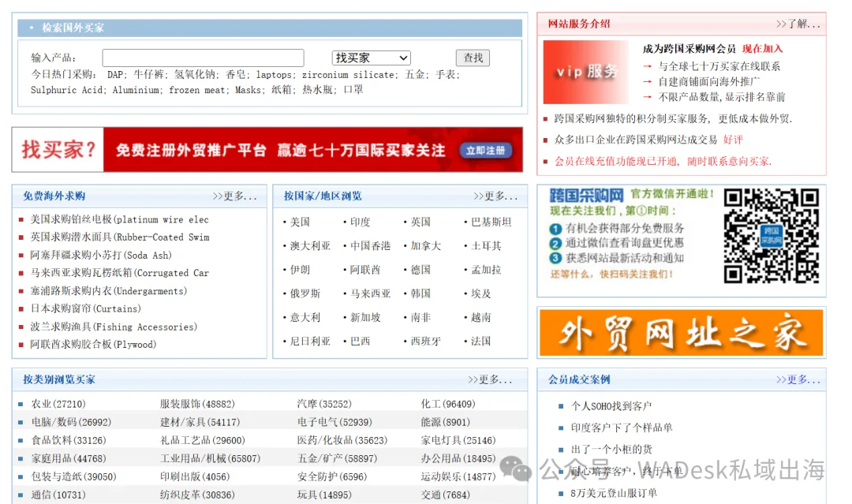Open 阿塞拜疆求购小苏打 (Soda Ash) listing
The height and width of the screenshot is (504, 852).
click(101, 256)
